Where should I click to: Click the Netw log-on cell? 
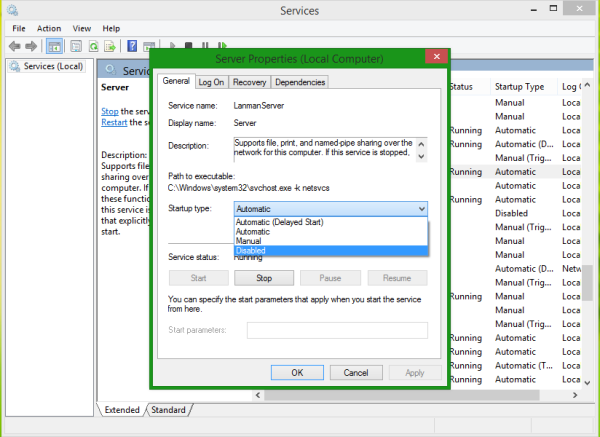point(571,269)
